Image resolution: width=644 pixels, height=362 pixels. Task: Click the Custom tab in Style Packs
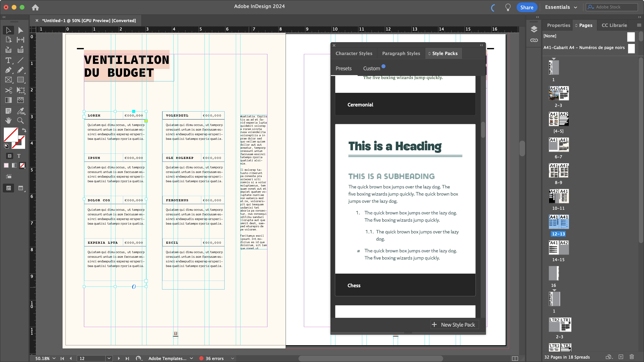tap(372, 68)
